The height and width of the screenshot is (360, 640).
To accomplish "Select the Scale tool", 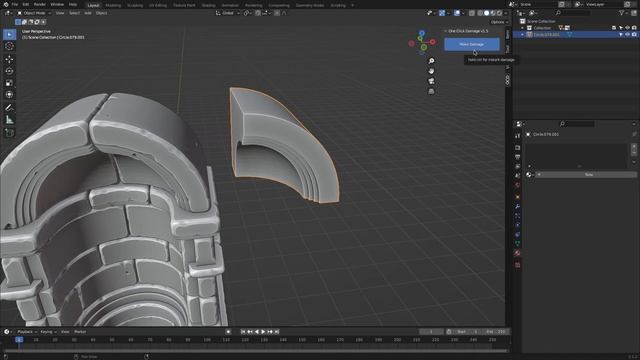I will tap(9, 83).
